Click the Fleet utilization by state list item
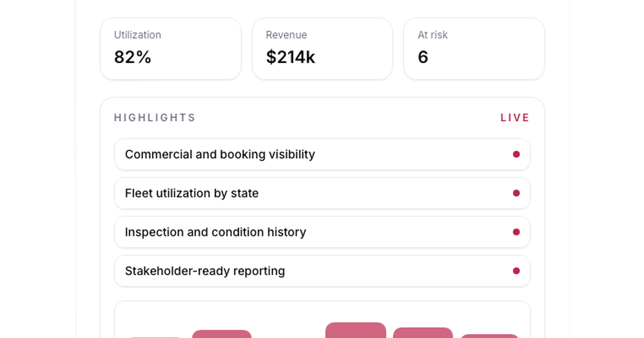This screenshot has width=644, height=338. 322,193
